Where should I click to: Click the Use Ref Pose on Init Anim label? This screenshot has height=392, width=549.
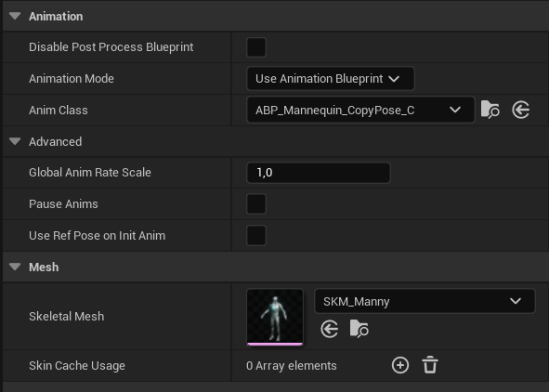coord(97,236)
